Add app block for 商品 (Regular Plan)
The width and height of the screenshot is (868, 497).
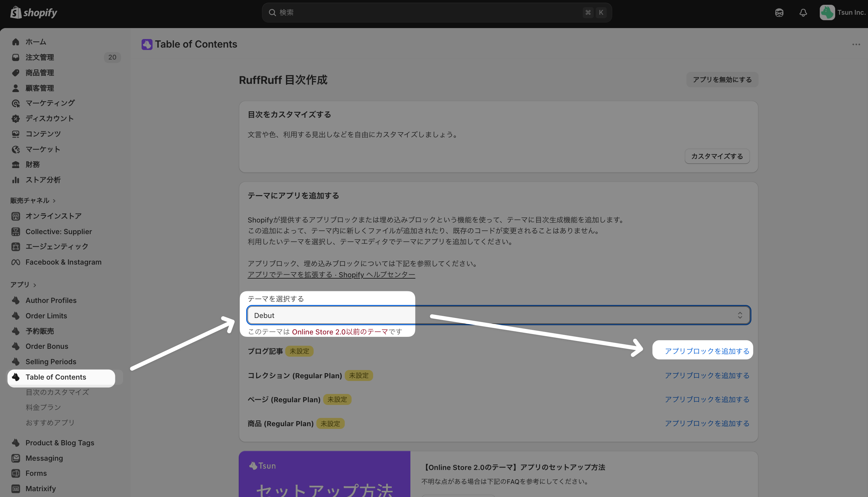pos(707,423)
